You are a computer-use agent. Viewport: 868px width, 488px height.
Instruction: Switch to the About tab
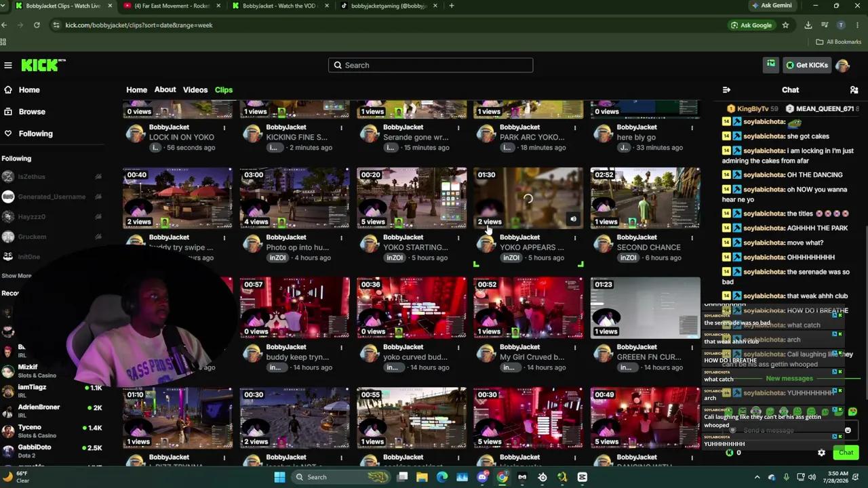click(x=165, y=89)
